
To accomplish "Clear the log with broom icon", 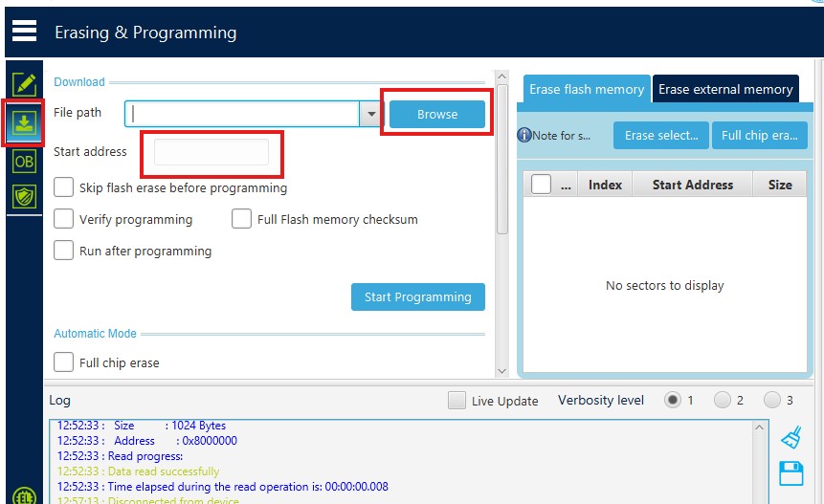I will pyautogui.click(x=791, y=437).
